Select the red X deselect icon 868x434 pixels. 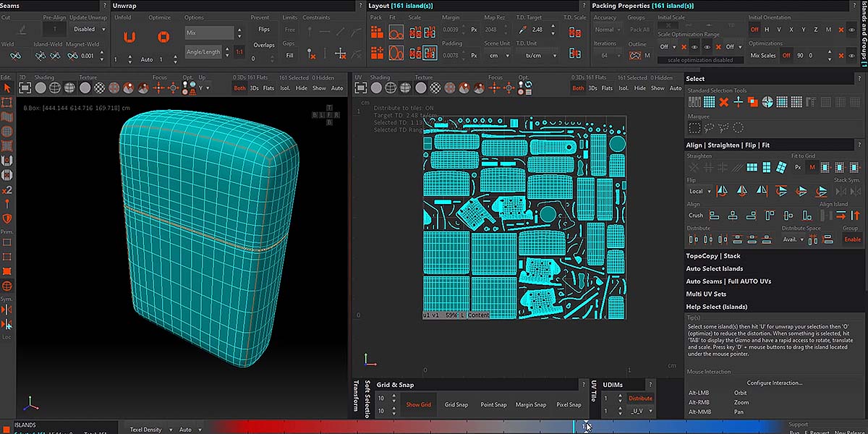pyautogui.click(x=723, y=102)
